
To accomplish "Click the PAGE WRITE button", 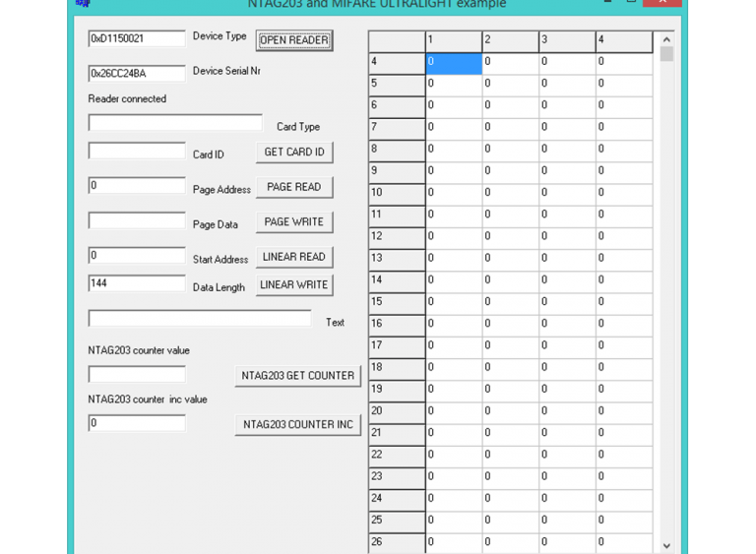I will [294, 222].
